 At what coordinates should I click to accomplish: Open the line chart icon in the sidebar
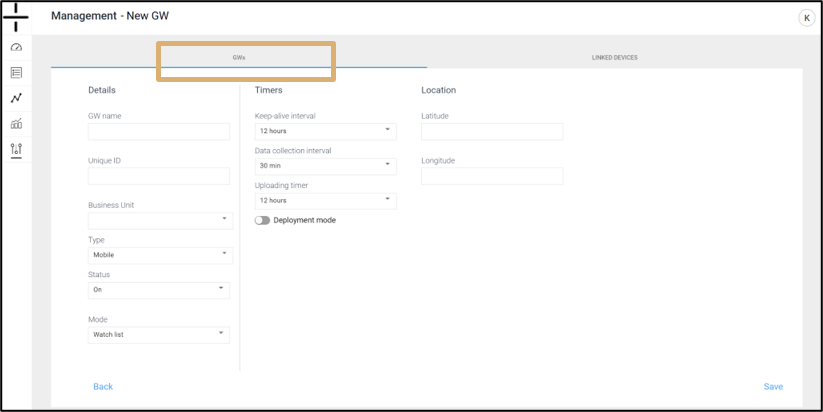coord(16,98)
